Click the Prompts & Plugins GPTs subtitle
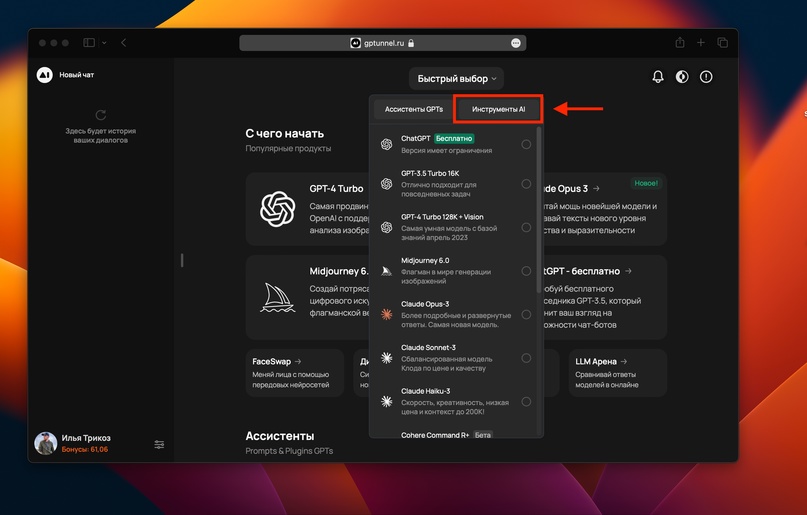Viewport: 807px width, 515px height. (289, 451)
